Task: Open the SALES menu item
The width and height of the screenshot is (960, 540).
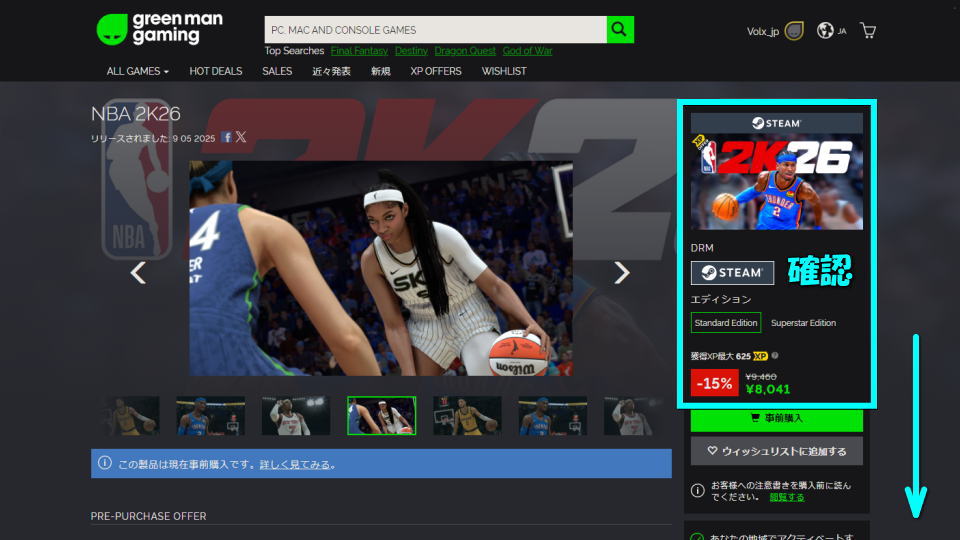Action: click(277, 71)
